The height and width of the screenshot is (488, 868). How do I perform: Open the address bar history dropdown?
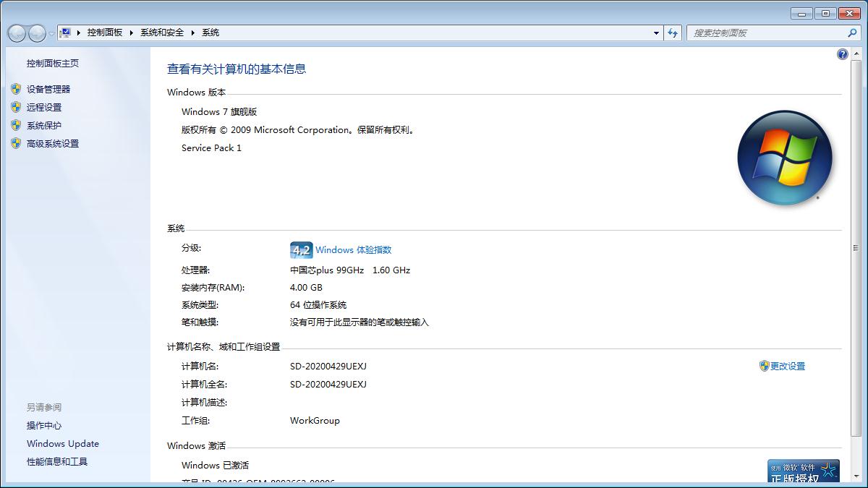(655, 33)
